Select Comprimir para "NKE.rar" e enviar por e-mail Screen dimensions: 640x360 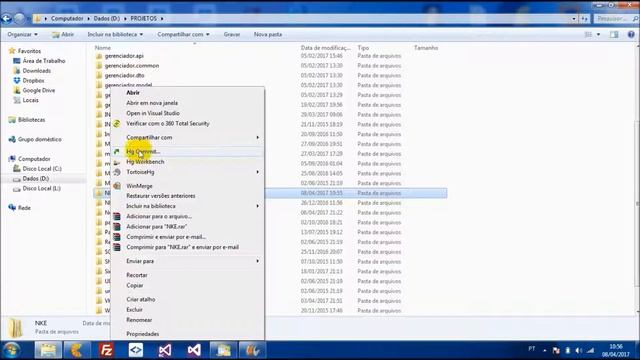point(182,247)
